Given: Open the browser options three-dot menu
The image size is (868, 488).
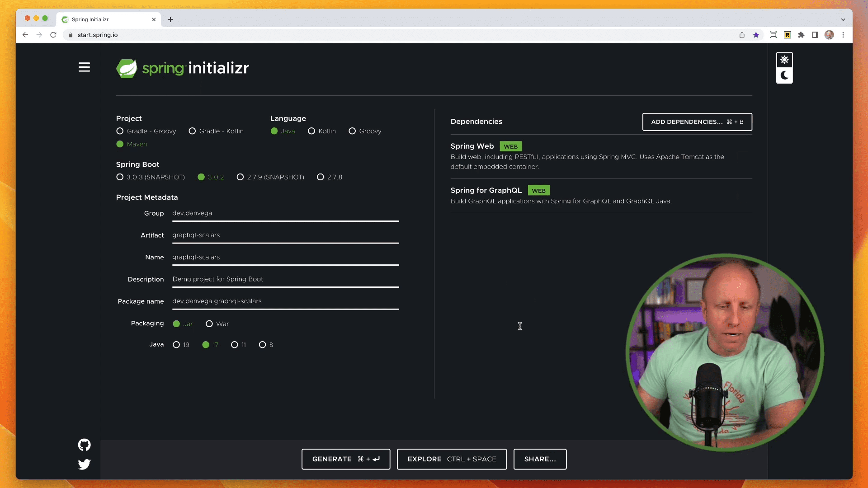Looking at the screenshot, I should click(842, 34).
